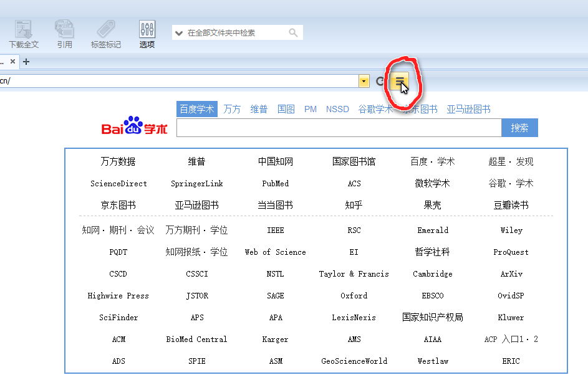Open the GeoScienceWorld link
The image size is (588, 380).
point(354,361)
